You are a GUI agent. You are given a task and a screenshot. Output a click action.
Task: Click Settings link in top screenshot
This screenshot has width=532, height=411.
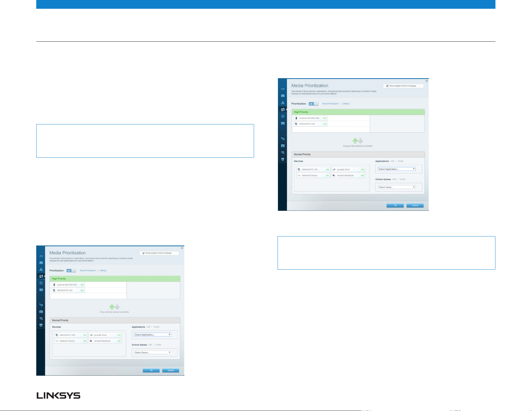tap(346, 104)
